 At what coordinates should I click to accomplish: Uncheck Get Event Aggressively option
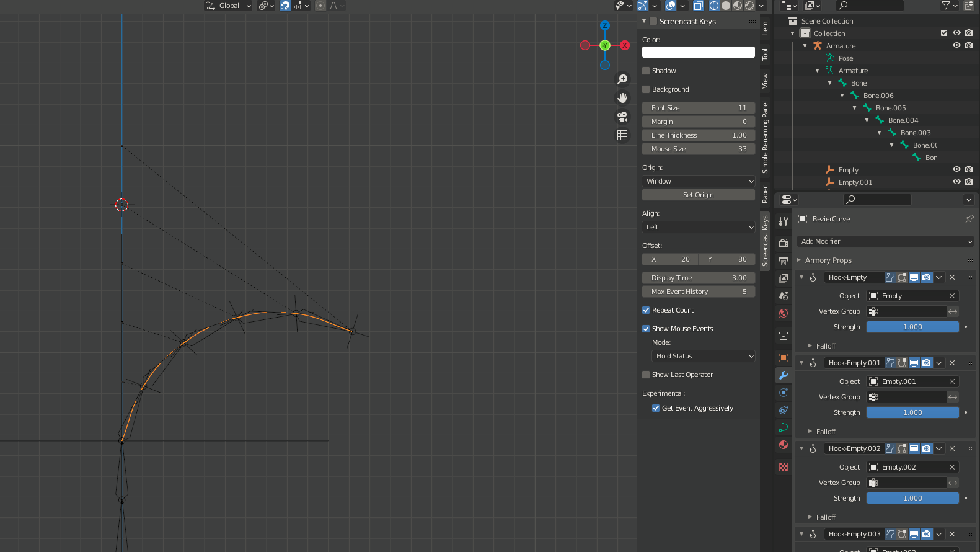coord(656,408)
